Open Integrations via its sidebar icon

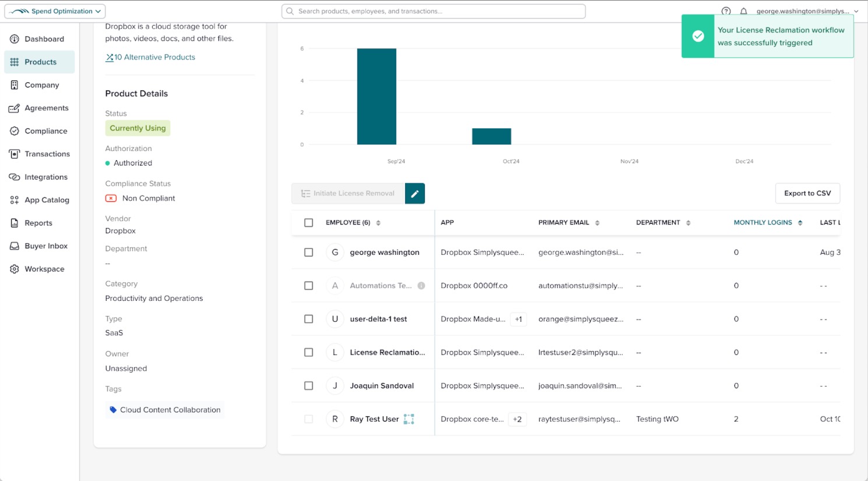[x=13, y=177]
